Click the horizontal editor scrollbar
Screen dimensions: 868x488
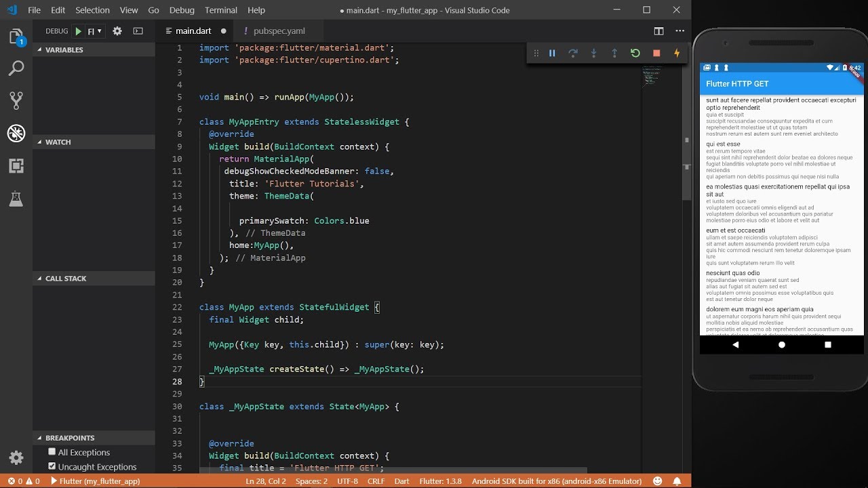click(x=393, y=470)
